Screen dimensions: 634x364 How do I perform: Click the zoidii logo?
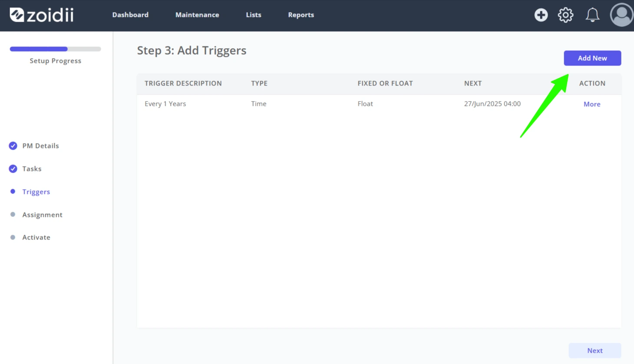[x=42, y=15]
